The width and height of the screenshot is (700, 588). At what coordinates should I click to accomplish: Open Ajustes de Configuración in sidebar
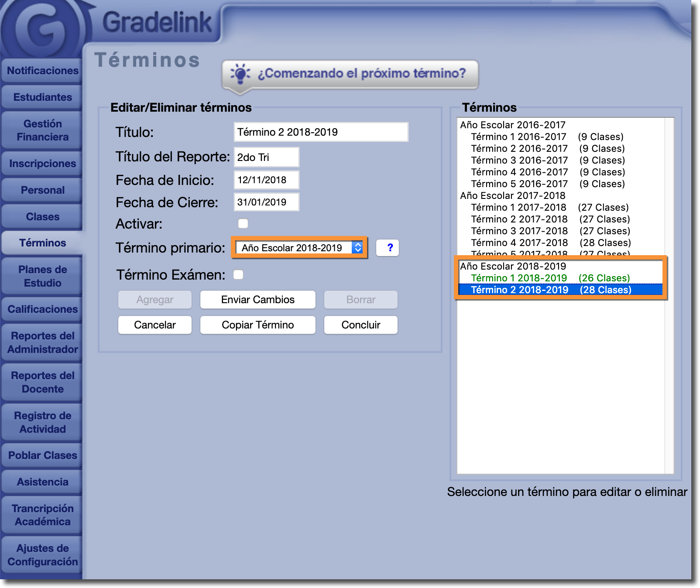(42, 555)
